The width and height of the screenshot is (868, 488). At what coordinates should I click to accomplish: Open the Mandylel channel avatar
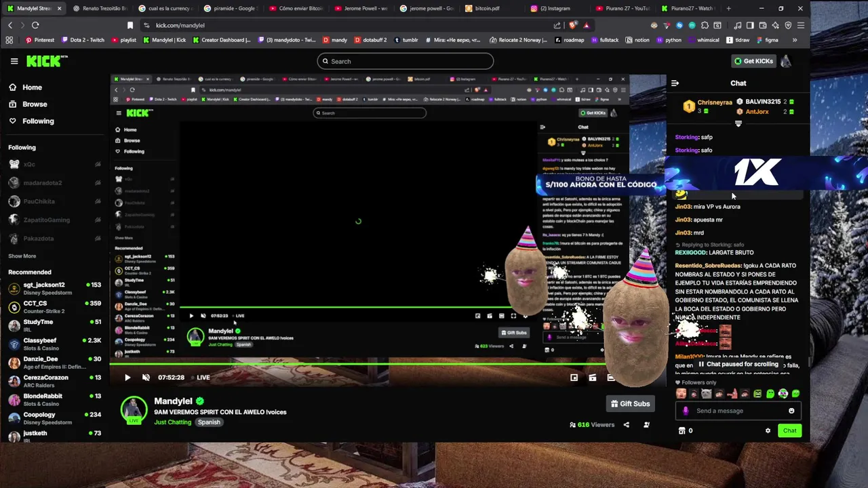[134, 410]
